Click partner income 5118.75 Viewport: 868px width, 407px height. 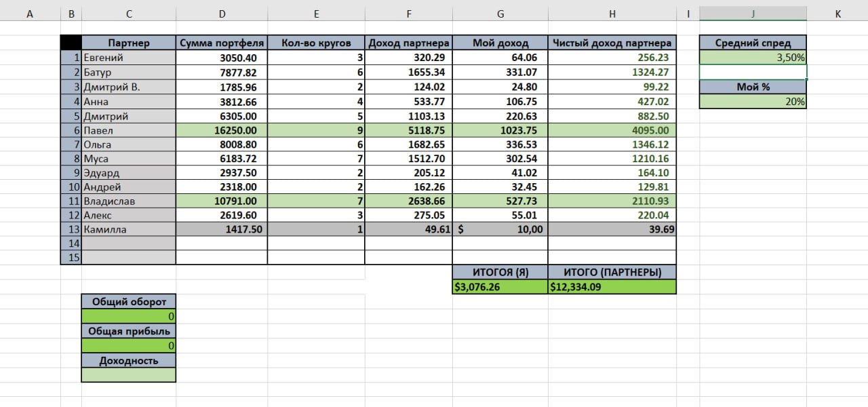tap(408, 130)
